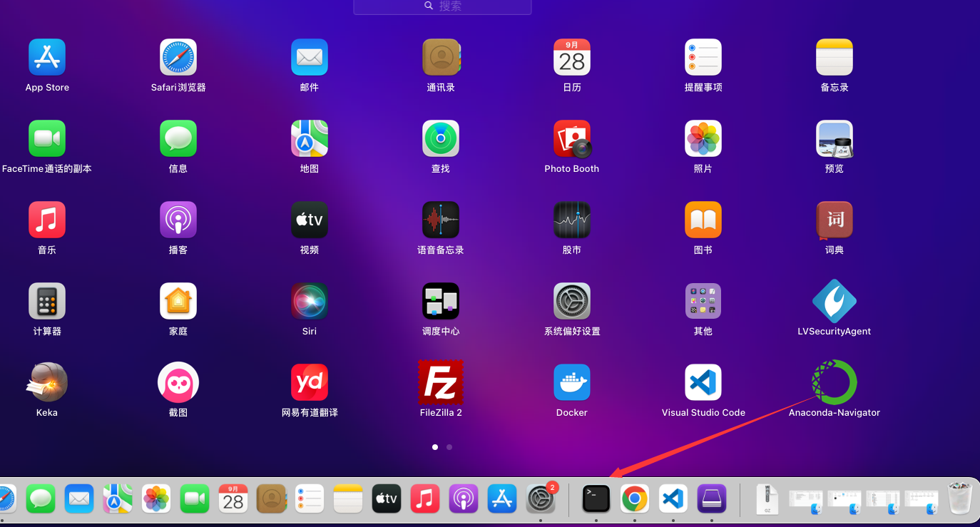
Task: Open 音乐 in Launchpad grid
Action: pyautogui.click(x=47, y=220)
